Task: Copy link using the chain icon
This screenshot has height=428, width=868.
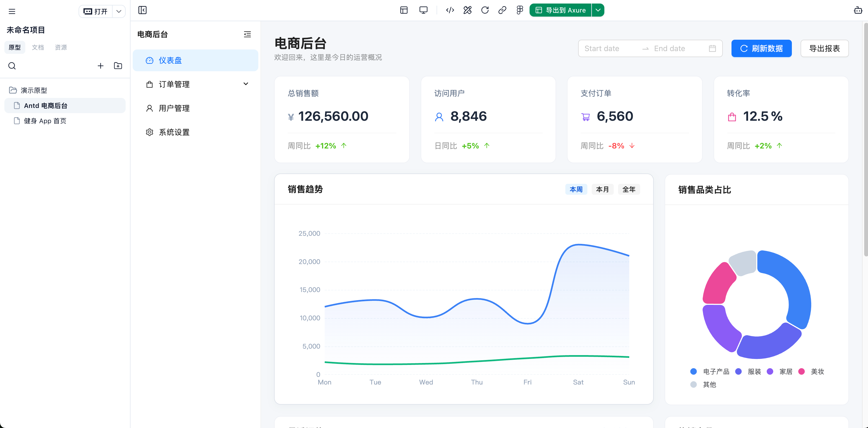Action: tap(502, 10)
